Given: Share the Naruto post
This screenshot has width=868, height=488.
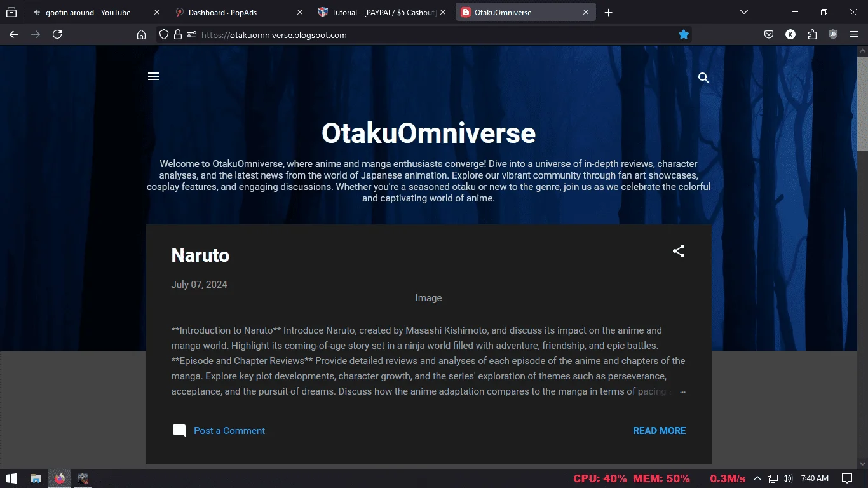Looking at the screenshot, I should (679, 251).
